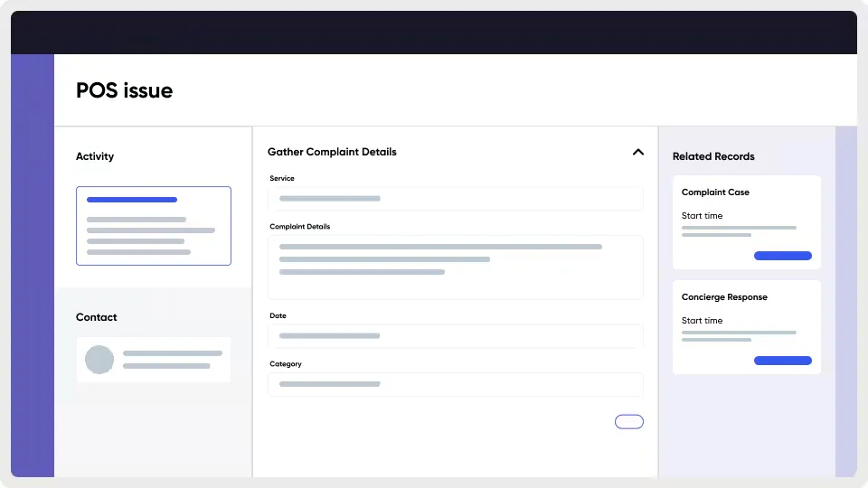The height and width of the screenshot is (488, 868).
Task: Click the POS issue page title
Action: 124,90
